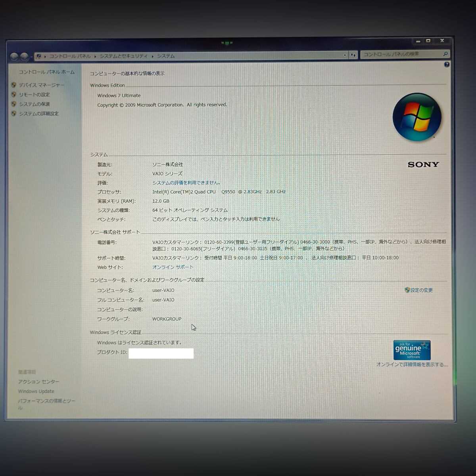Open デバイス マネージャー link
476x476 pixels.
[x=42, y=85]
